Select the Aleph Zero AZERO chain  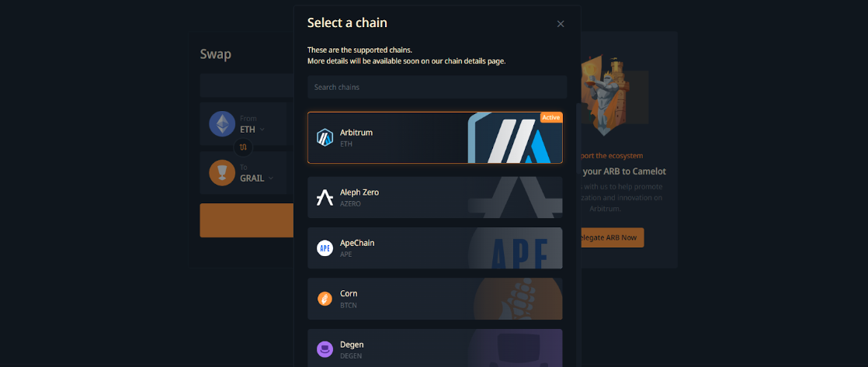[x=435, y=197]
